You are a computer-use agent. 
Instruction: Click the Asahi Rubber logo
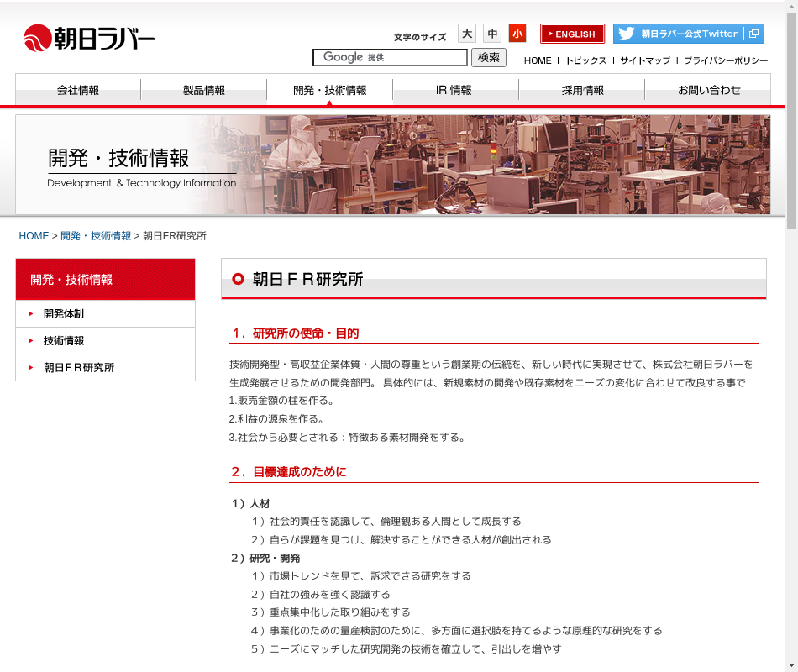(x=89, y=38)
